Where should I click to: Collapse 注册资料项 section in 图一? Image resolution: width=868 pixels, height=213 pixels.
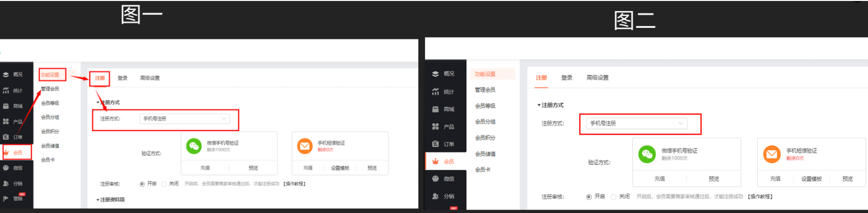pyautogui.click(x=110, y=200)
